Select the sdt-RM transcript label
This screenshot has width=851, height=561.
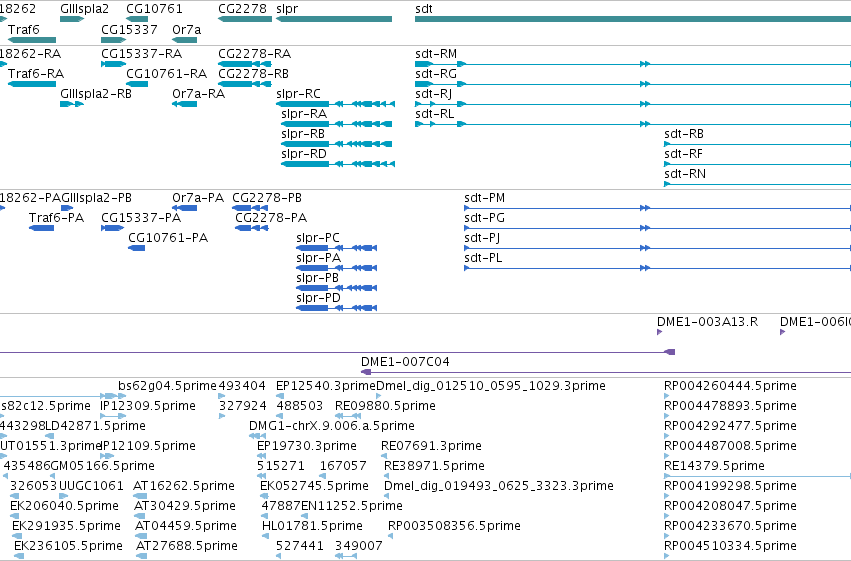point(436,53)
